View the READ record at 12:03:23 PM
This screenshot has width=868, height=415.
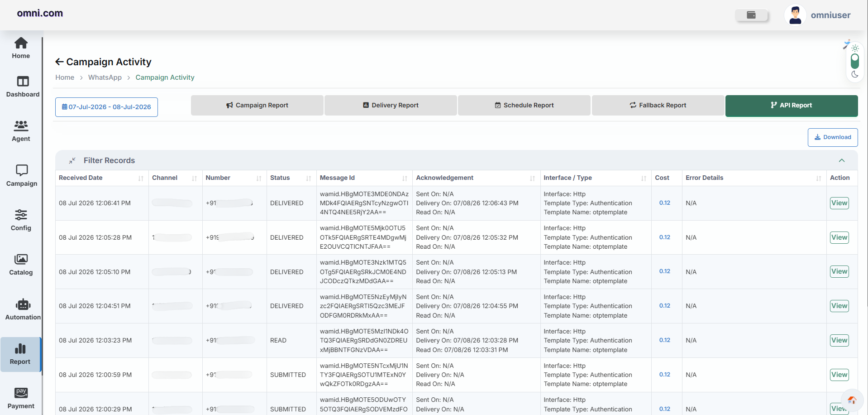839,340
